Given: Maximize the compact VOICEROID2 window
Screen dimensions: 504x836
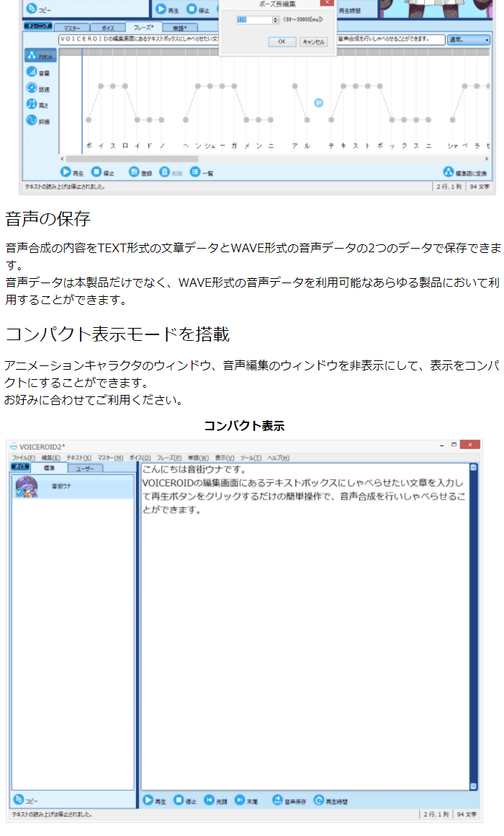Looking at the screenshot, I should point(454,445).
